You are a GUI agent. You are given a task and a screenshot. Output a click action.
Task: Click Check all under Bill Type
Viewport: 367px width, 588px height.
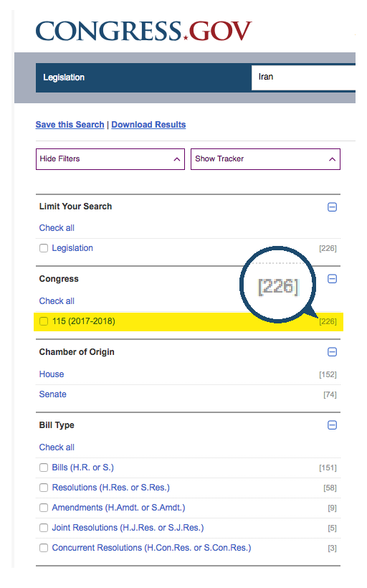tap(57, 447)
